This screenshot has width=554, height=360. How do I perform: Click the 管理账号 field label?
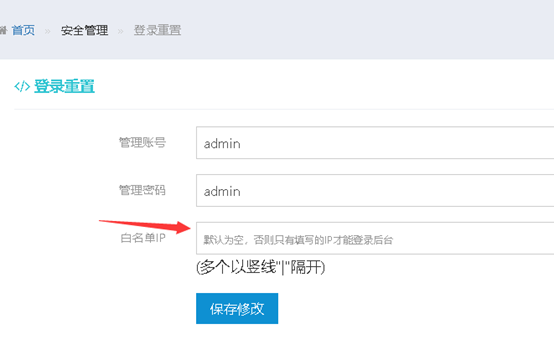click(x=142, y=142)
